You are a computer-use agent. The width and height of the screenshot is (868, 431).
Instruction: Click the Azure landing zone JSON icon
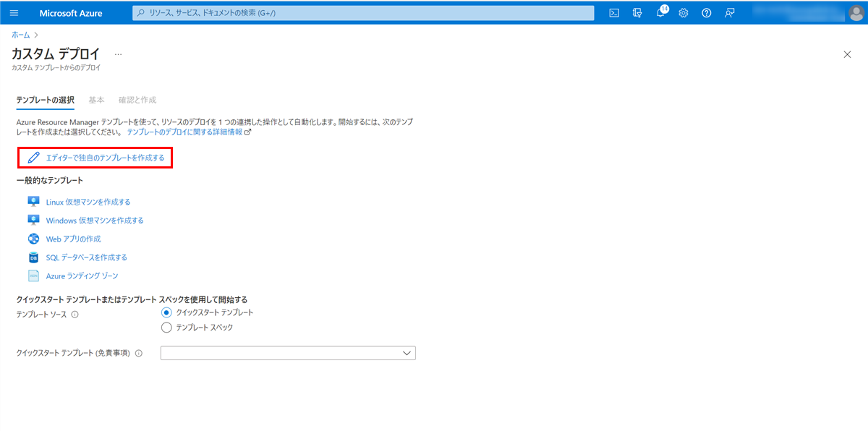coord(33,276)
